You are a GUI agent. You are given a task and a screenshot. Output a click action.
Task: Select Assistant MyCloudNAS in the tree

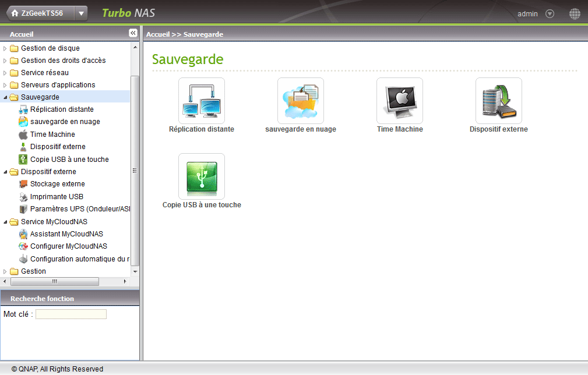point(67,234)
